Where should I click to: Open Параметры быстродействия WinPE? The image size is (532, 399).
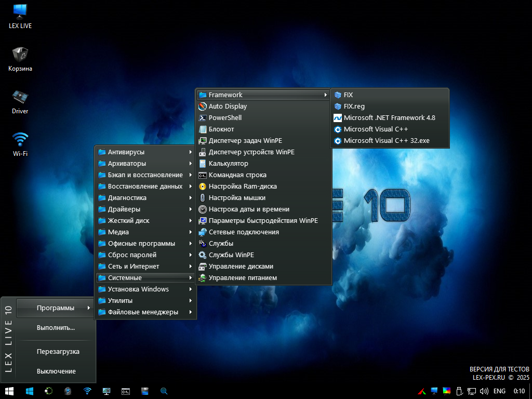[263, 221]
